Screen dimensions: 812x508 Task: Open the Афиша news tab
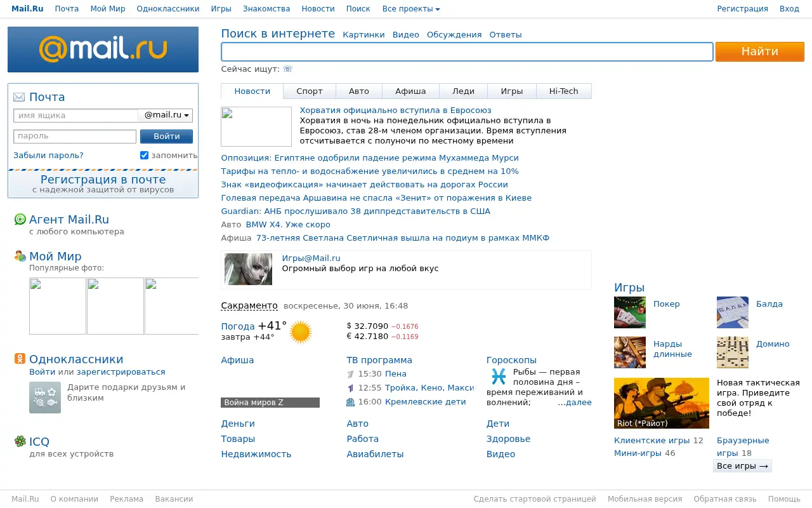(410, 91)
